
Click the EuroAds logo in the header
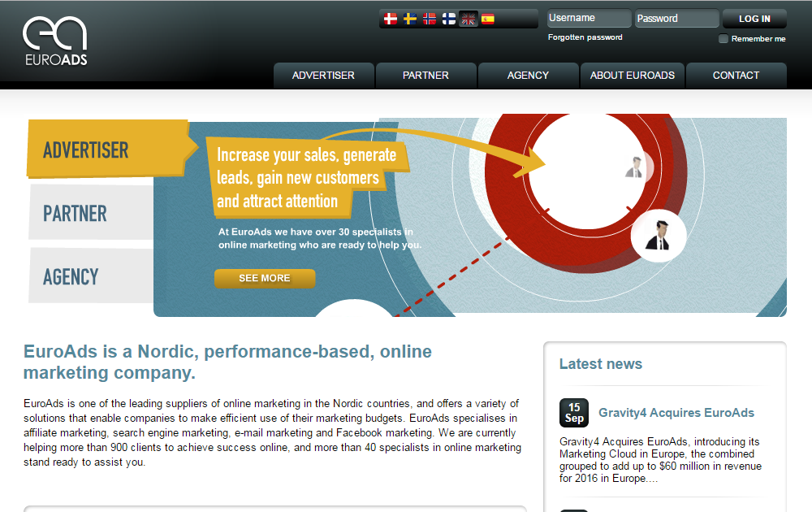(x=55, y=41)
